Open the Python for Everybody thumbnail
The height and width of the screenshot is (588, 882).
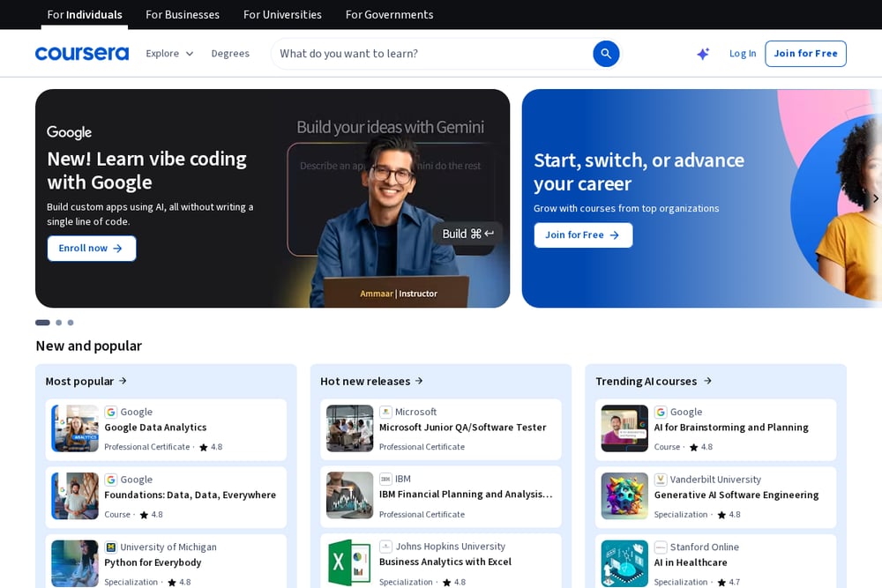tap(75, 563)
